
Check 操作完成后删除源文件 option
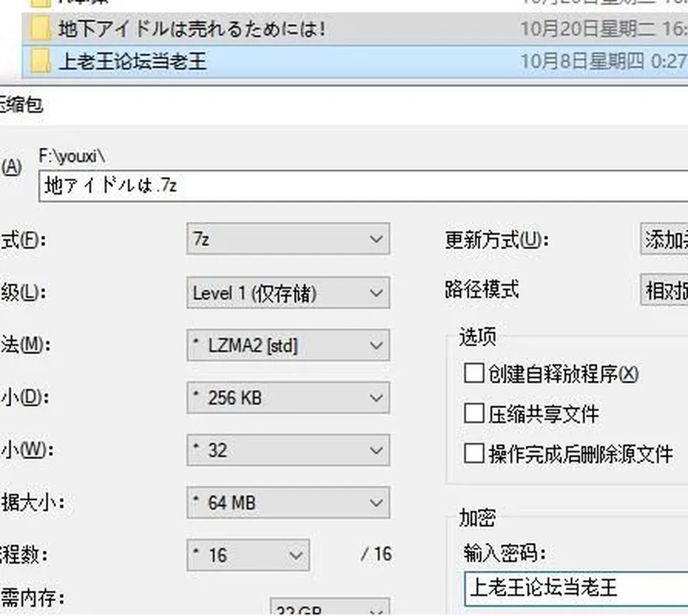point(474,453)
